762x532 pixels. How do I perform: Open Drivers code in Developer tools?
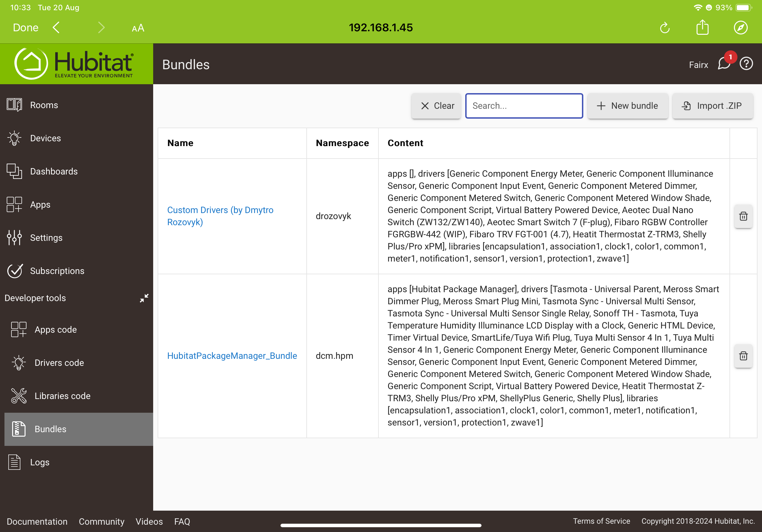(59, 363)
